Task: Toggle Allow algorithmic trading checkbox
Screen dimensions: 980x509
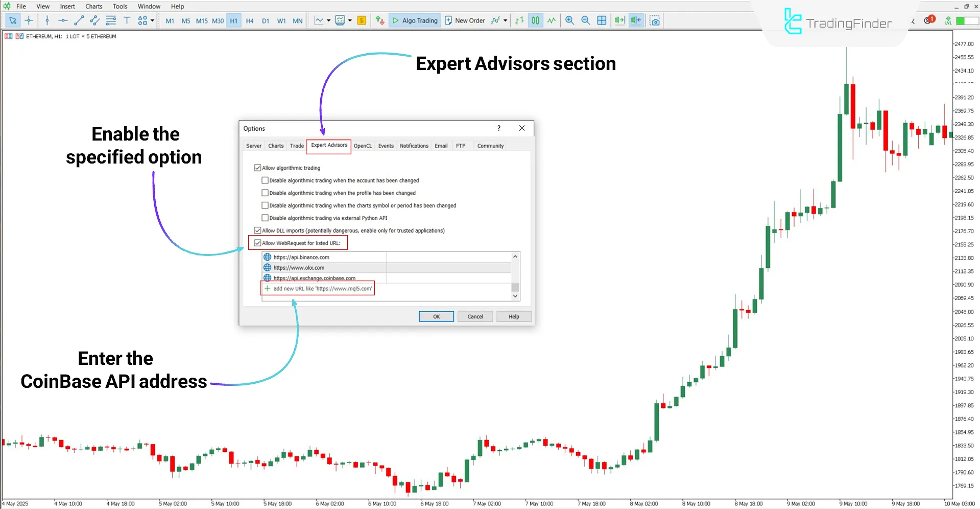Action: pyautogui.click(x=257, y=168)
